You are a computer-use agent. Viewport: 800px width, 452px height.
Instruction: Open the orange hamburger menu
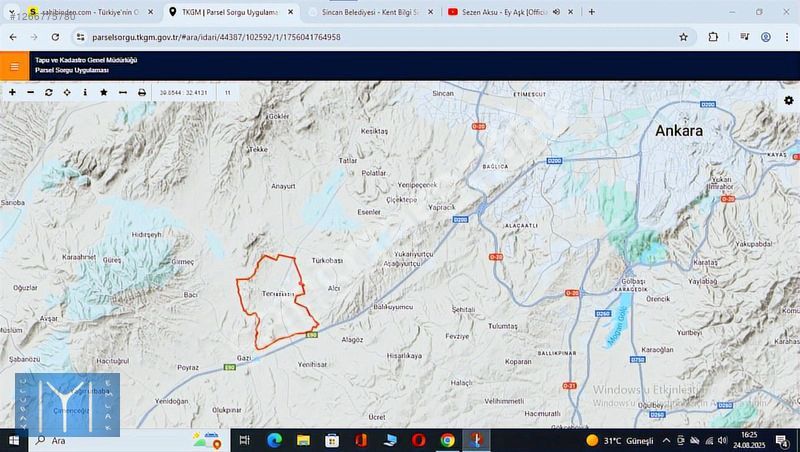pyautogui.click(x=14, y=66)
